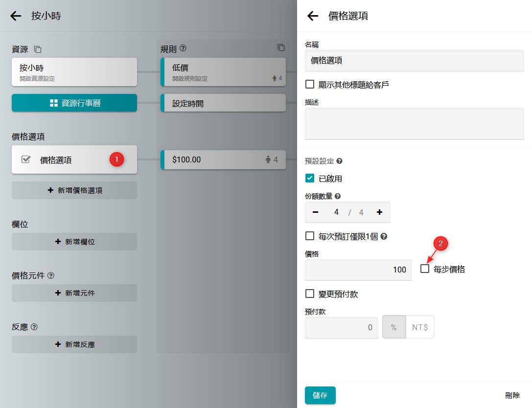Viewport: 532px width, 408px height.
Task: Click back arrow beside 按小時 title
Action: click(x=16, y=16)
